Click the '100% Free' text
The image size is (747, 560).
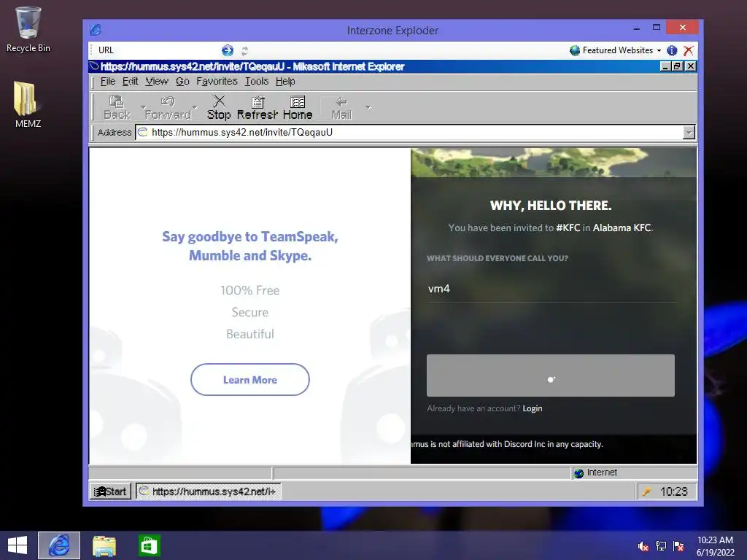250,290
